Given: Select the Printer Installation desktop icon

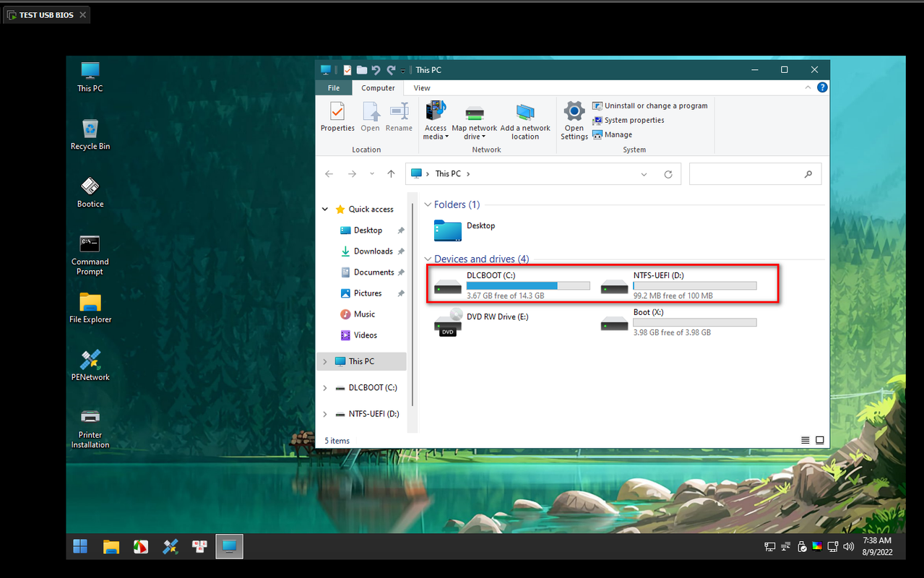Looking at the screenshot, I should click(90, 429).
